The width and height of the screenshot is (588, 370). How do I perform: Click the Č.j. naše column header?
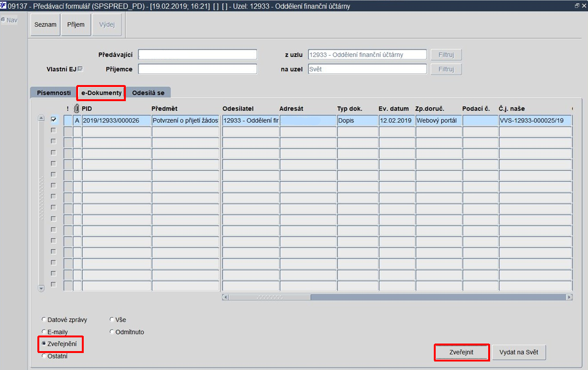(x=512, y=109)
